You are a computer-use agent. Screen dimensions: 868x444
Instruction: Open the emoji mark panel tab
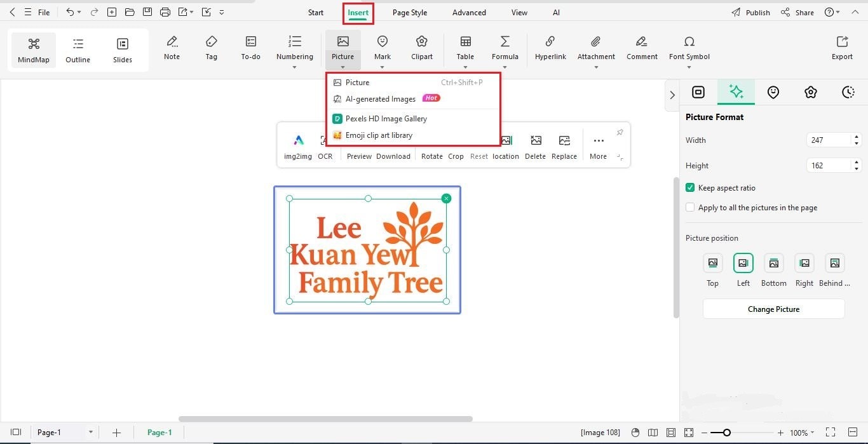(x=773, y=92)
